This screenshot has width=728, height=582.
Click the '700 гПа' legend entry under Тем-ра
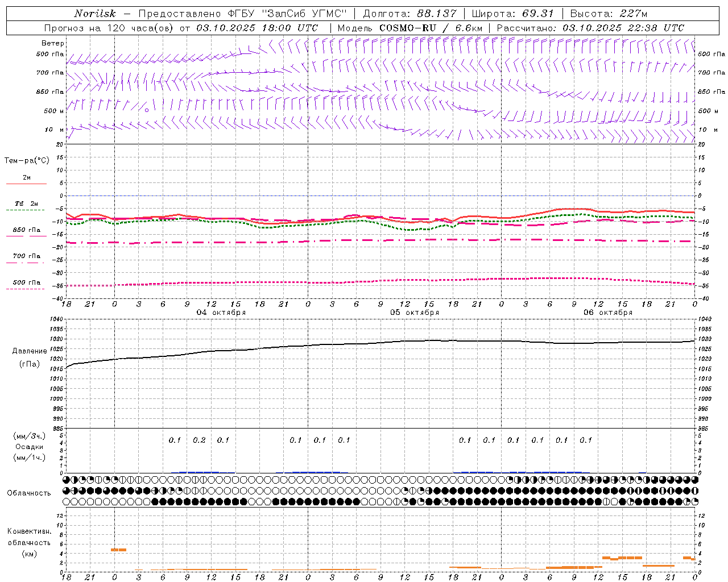point(27,256)
